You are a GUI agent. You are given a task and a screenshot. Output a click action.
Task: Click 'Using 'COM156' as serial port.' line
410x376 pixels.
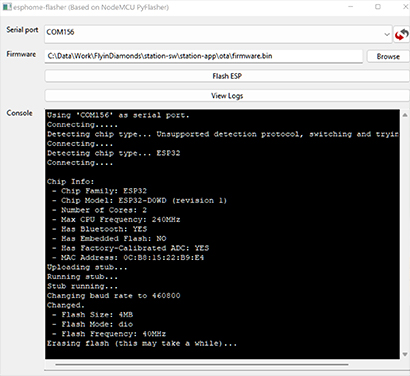tap(118, 115)
